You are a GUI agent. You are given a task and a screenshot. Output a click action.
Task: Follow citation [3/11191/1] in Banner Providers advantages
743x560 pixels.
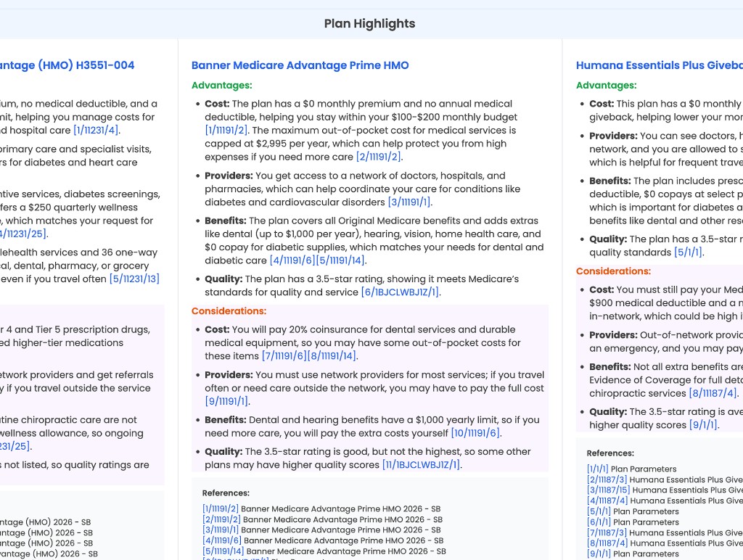coord(410,202)
